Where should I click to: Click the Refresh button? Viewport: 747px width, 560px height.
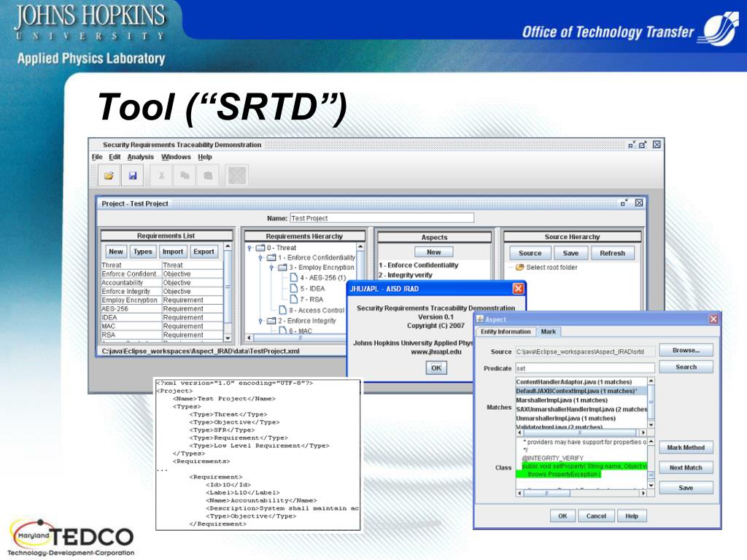pyautogui.click(x=612, y=253)
